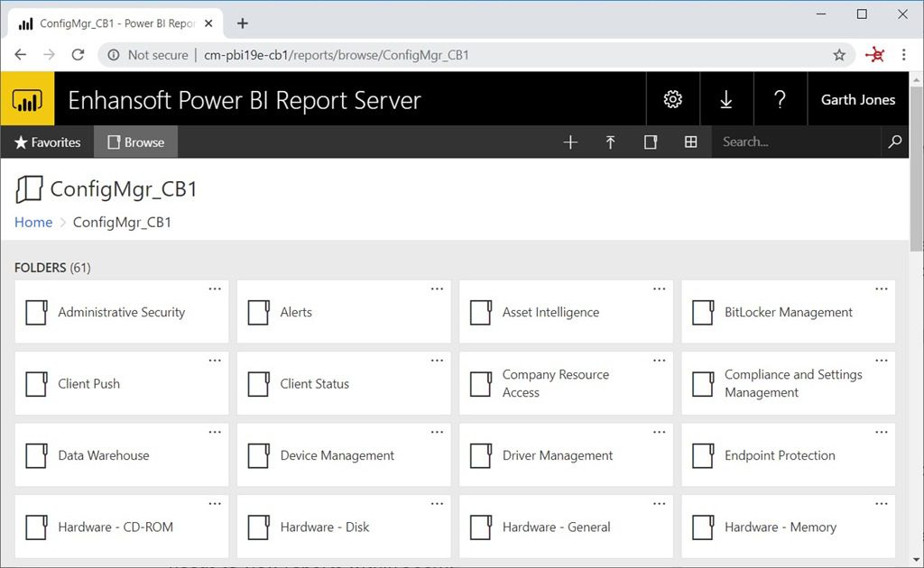Click the Home breadcrumb link
924x568 pixels.
[32, 222]
